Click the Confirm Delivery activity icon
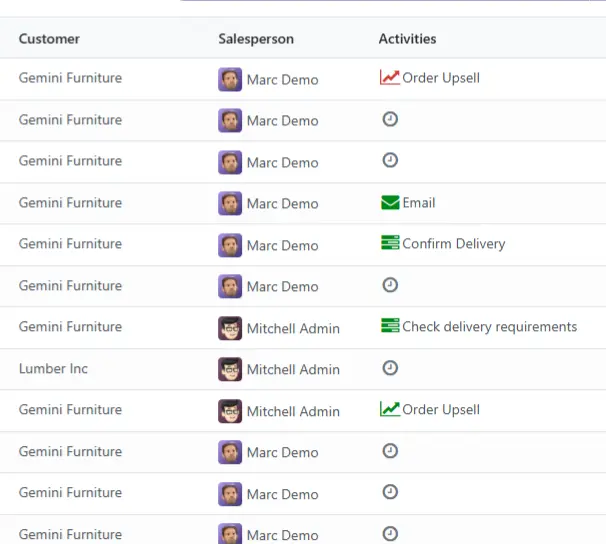Image resolution: width=606 pixels, height=545 pixels. coord(390,243)
